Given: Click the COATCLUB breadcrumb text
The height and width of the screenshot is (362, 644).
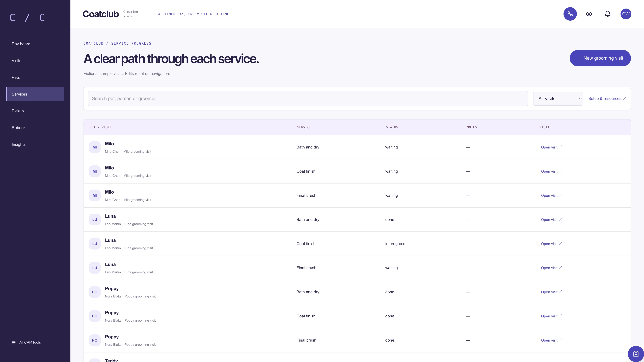Looking at the screenshot, I should [x=93, y=43].
